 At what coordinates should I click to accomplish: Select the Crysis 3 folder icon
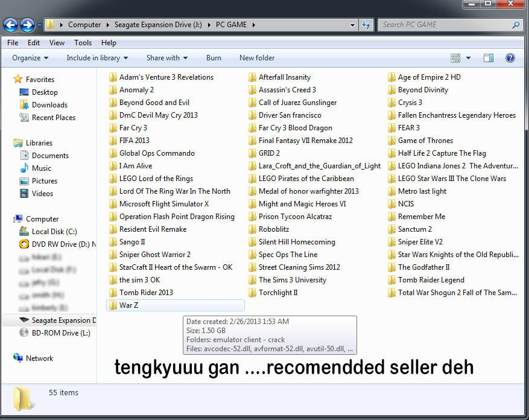pos(391,103)
